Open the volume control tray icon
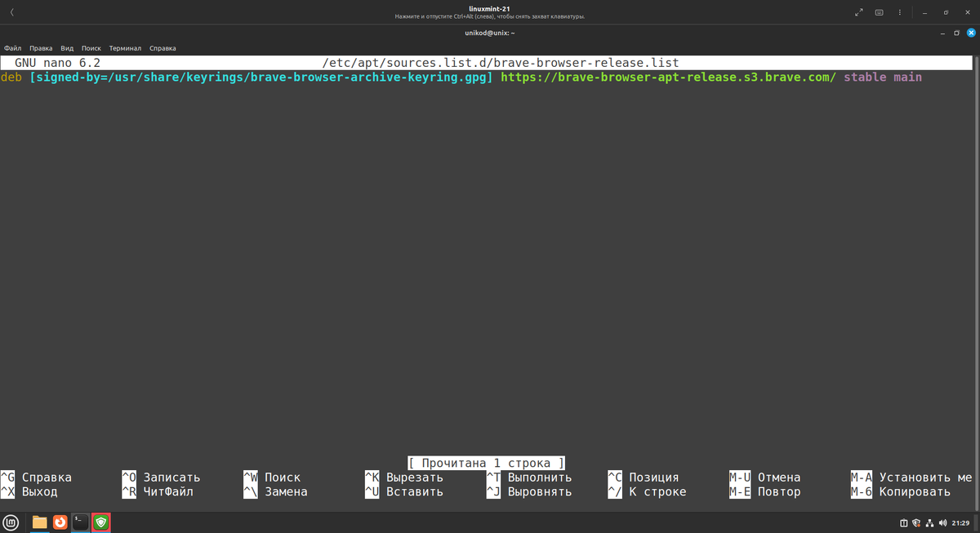Screen dimensions: 980x533 click(x=943, y=522)
